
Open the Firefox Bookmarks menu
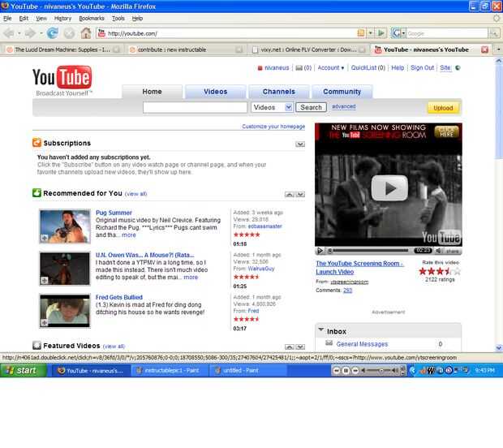click(x=92, y=19)
